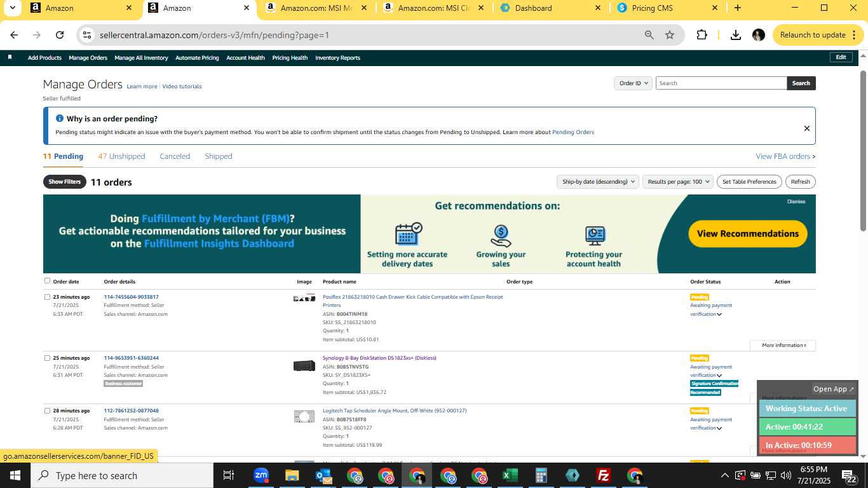
Task: Open the browser downloads icon
Action: pos(736,35)
